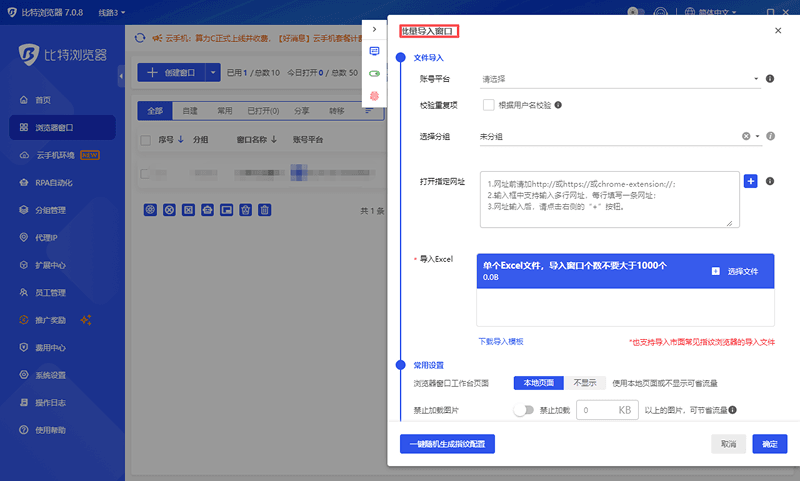This screenshot has width=800, height=481.
Task: Click the message icon in side strip
Action: pyautogui.click(x=374, y=51)
